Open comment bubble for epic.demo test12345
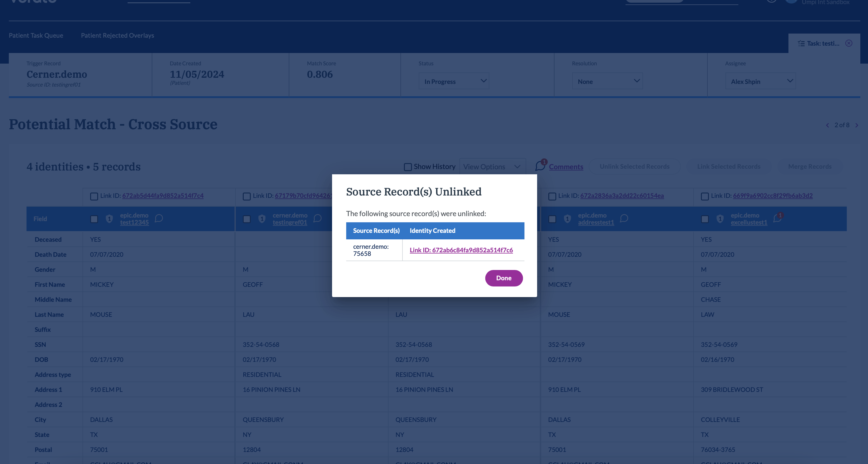Screen dimensions: 868x464 tap(159, 218)
